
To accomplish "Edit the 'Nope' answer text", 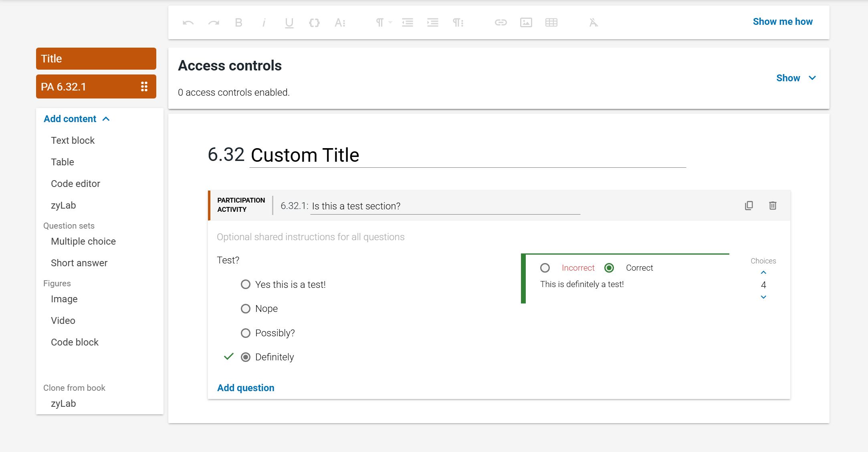I will click(x=266, y=309).
